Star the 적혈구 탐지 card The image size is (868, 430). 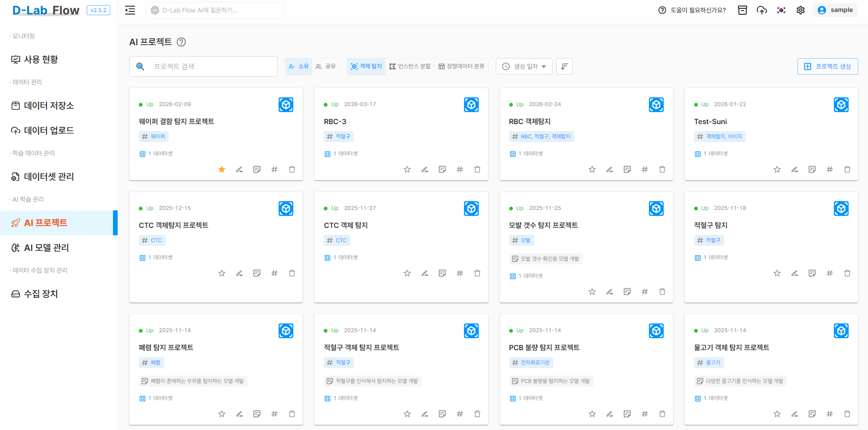click(777, 273)
